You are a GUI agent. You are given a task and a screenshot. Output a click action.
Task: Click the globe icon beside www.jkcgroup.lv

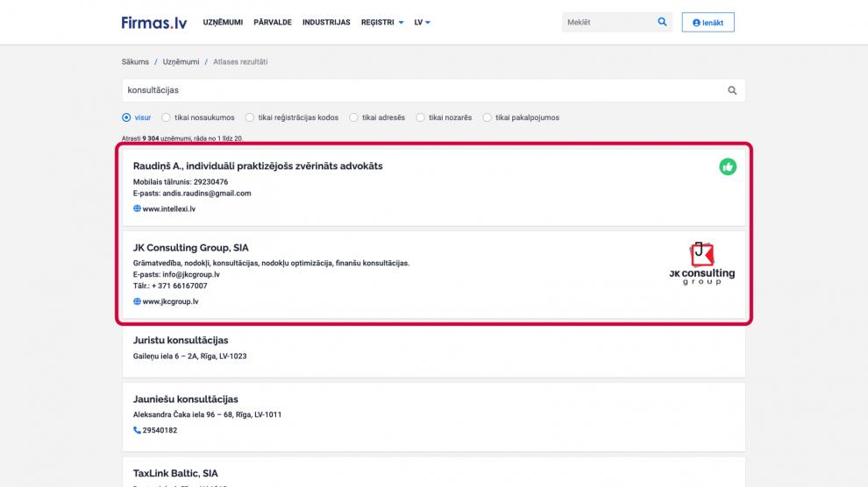137,301
